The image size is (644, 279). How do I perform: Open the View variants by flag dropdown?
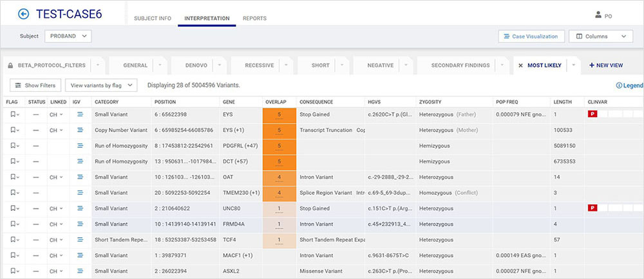pos(101,85)
